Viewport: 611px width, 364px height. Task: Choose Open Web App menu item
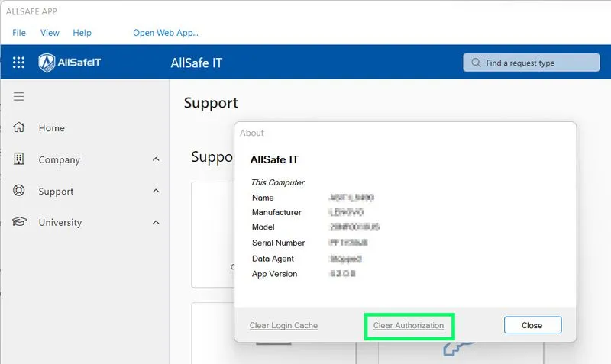[x=166, y=33]
